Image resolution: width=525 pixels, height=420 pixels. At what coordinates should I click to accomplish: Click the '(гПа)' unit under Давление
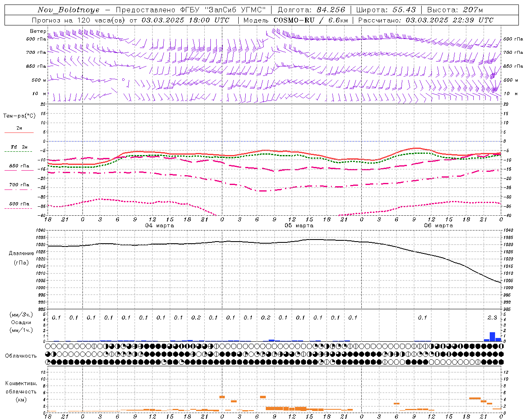tap(21, 263)
